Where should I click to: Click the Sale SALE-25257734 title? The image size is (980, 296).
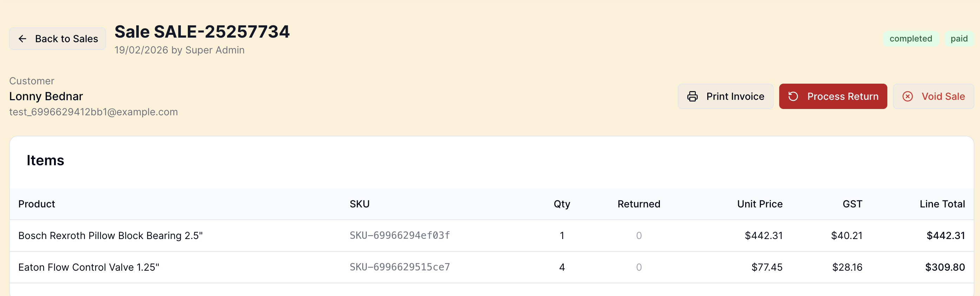point(202,32)
